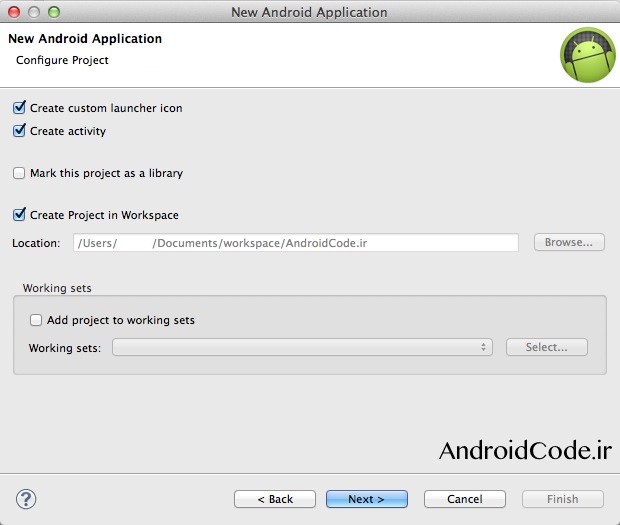Screen dimensions: 620x525
Task: Open help via the question mark icon
Action: pyautogui.click(x=26, y=499)
